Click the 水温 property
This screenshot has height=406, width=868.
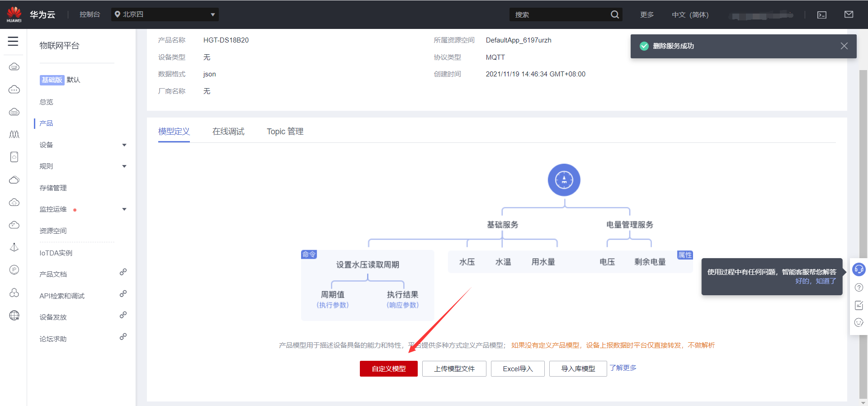coord(503,262)
